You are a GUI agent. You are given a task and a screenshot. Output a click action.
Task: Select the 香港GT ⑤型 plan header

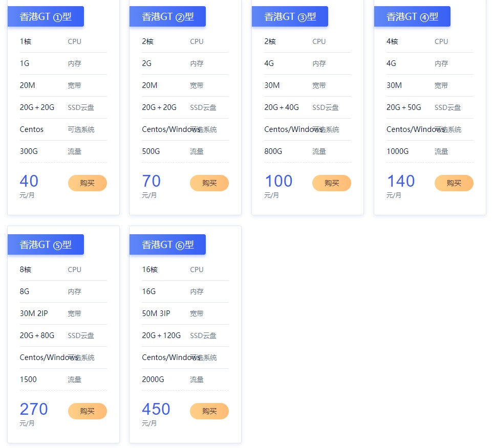click(45, 244)
